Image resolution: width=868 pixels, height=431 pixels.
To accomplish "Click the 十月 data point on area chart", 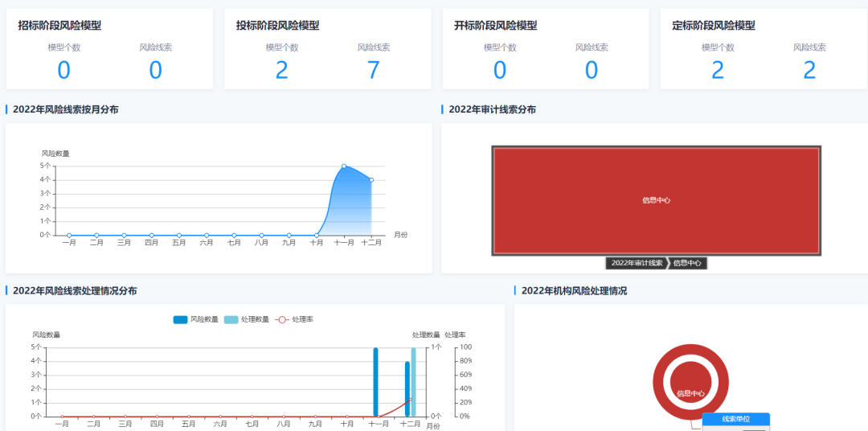I will [x=317, y=235].
